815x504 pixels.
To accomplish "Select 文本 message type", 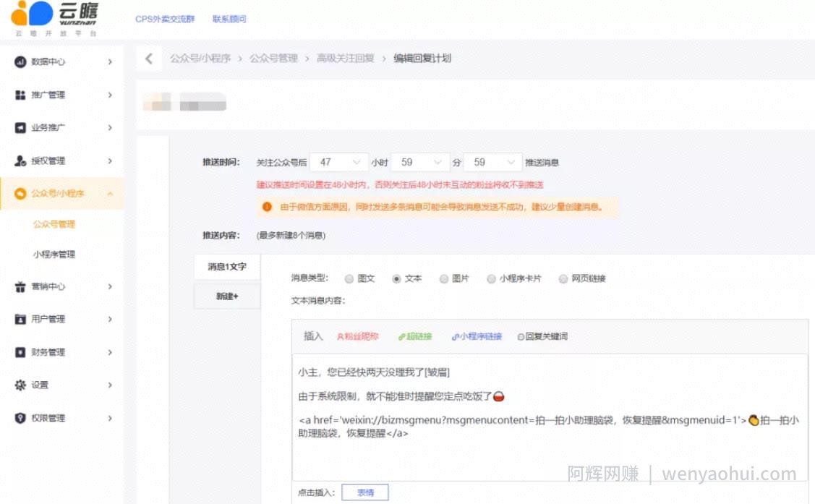I will point(396,279).
